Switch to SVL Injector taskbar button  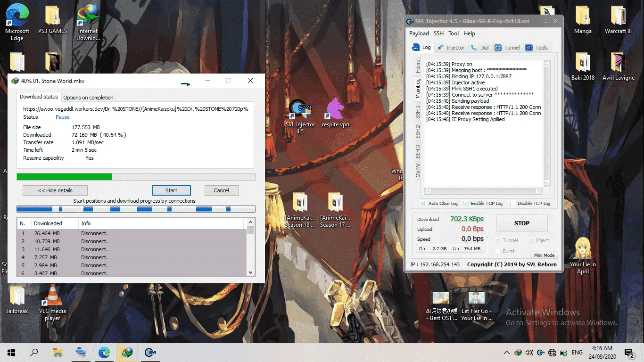[150, 353]
